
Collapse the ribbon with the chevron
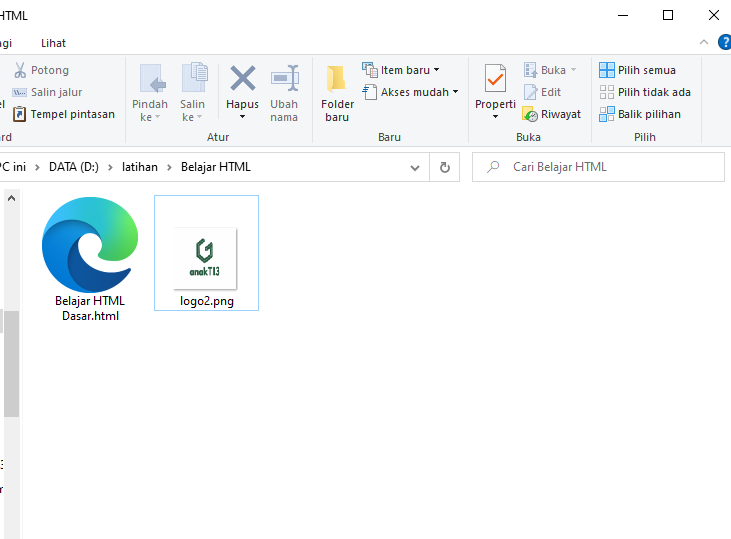[x=704, y=42]
